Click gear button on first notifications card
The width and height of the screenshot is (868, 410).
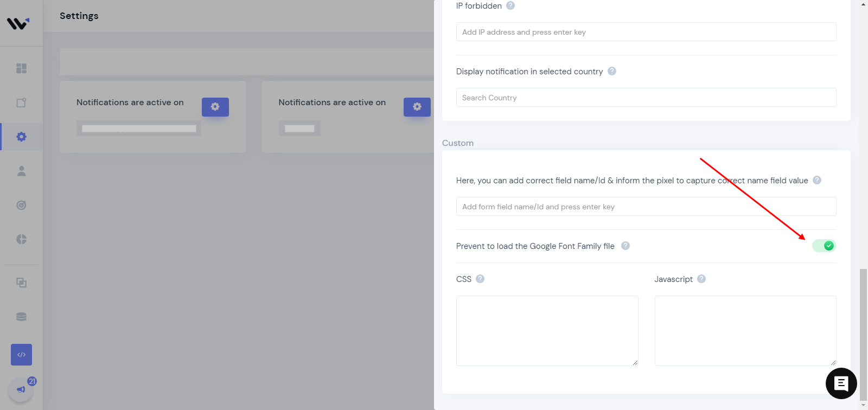coord(215,107)
